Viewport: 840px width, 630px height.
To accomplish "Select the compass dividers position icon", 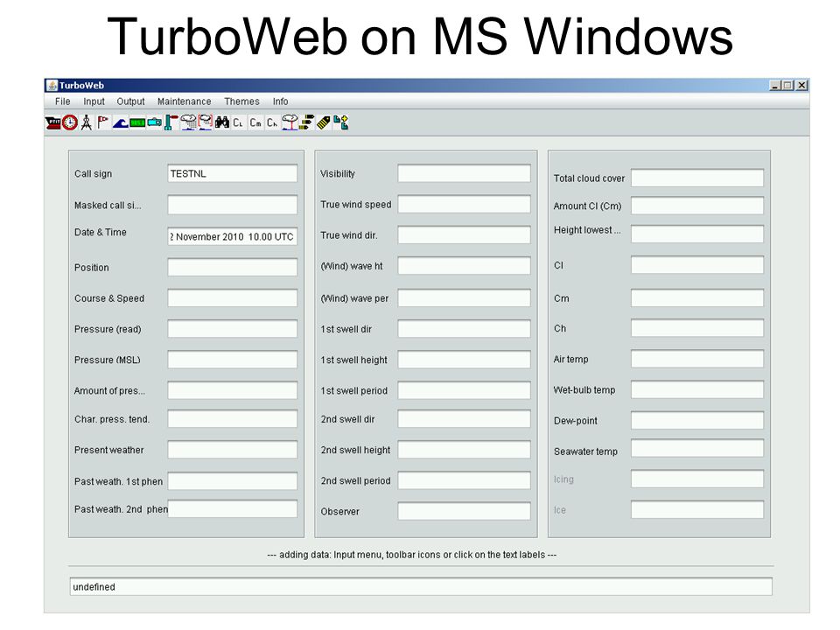I will pos(87,122).
